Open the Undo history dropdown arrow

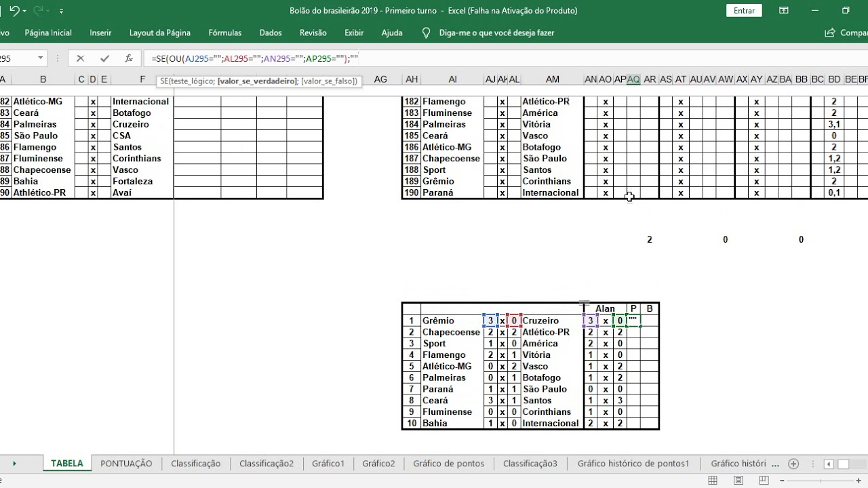tap(24, 12)
